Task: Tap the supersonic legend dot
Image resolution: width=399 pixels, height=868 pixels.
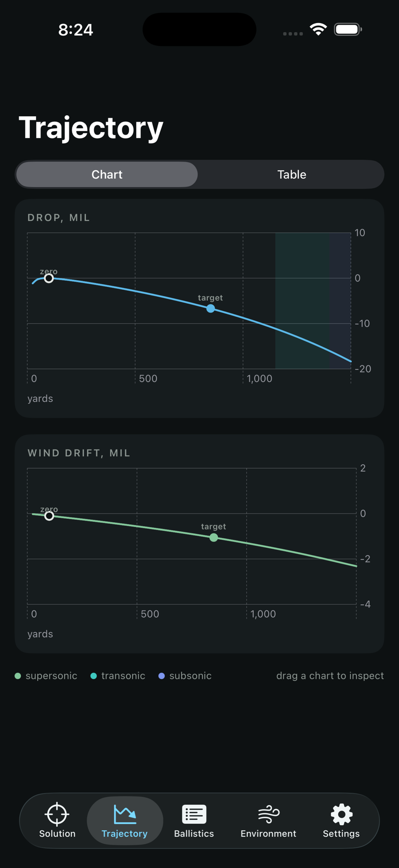Action: point(18,676)
